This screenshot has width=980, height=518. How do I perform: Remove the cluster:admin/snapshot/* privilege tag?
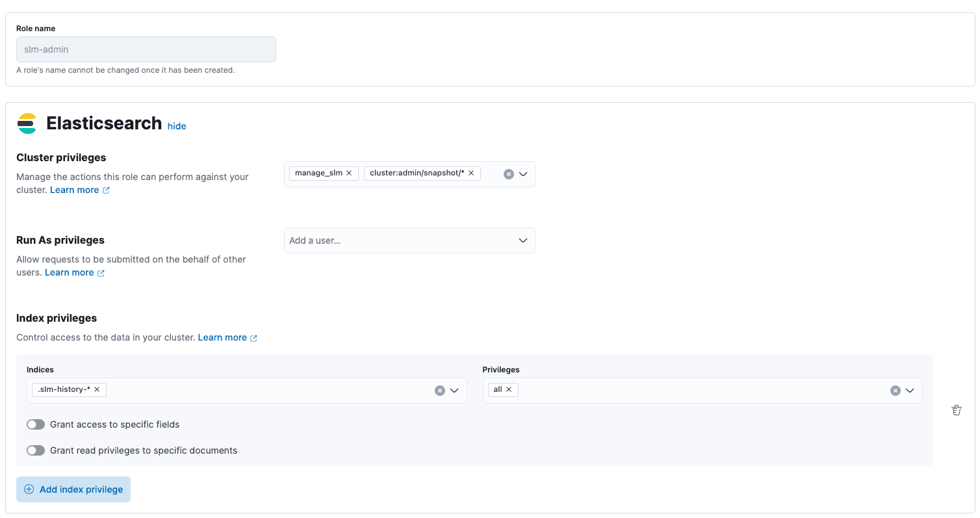[472, 173]
